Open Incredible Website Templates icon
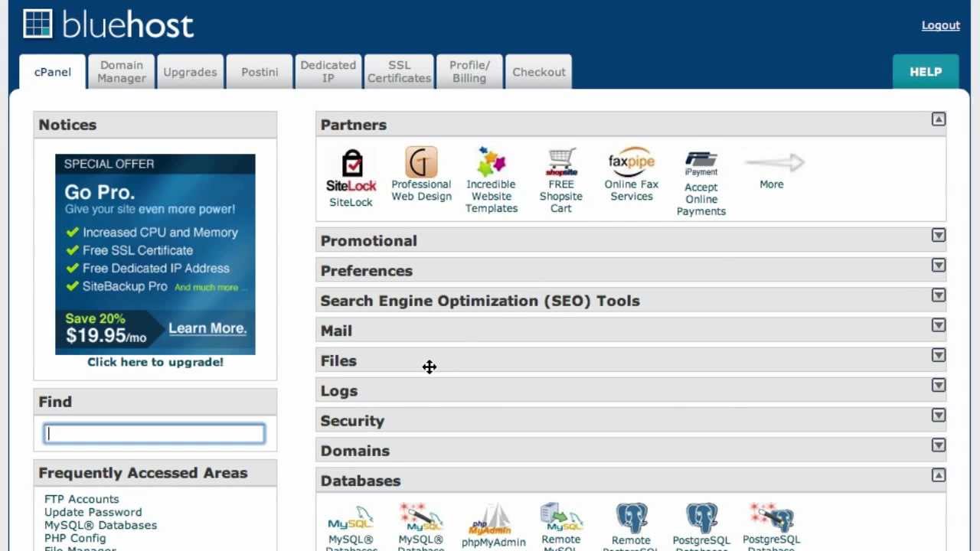 tap(491, 161)
